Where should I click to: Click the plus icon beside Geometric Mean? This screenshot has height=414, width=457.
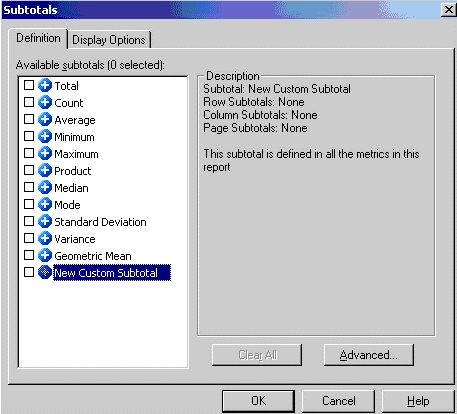45,255
